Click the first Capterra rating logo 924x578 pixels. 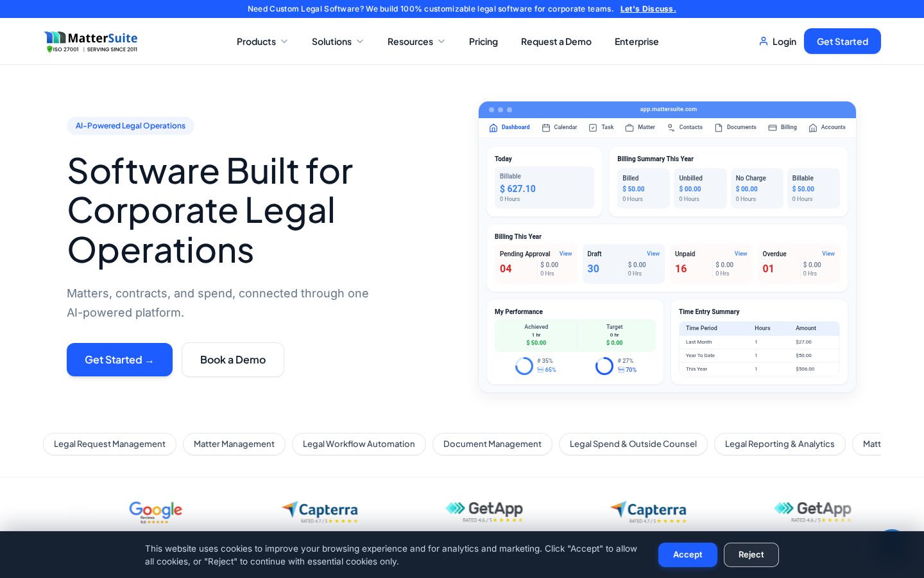click(320, 512)
